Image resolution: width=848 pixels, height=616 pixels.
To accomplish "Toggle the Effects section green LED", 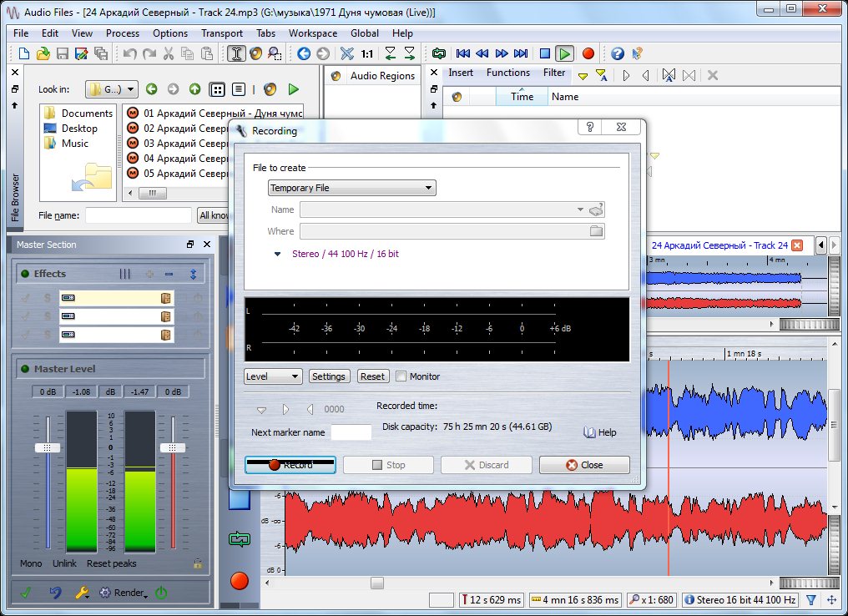I will tap(25, 274).
